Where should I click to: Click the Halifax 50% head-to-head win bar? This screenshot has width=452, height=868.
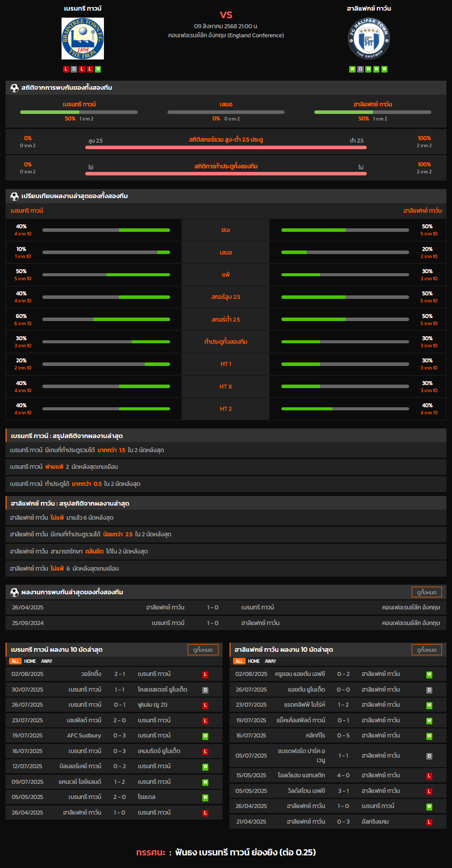pos(373,112)
